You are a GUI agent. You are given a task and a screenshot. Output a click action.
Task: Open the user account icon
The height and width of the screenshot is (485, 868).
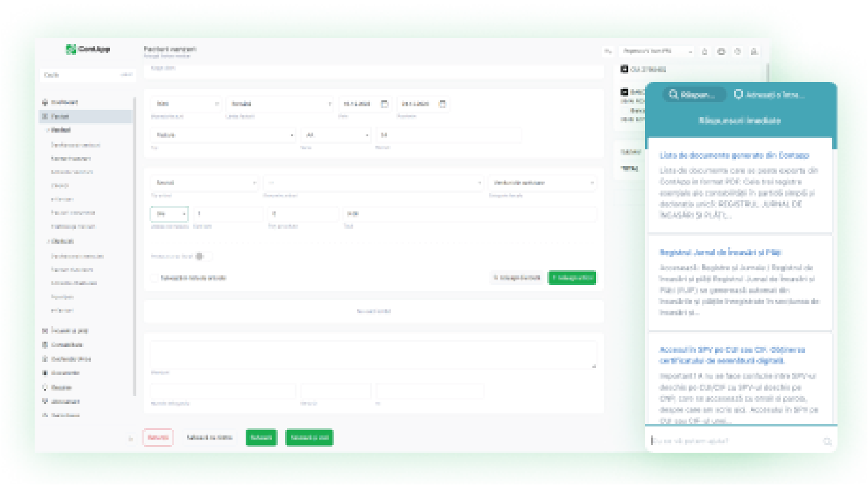tap(754, 52)
